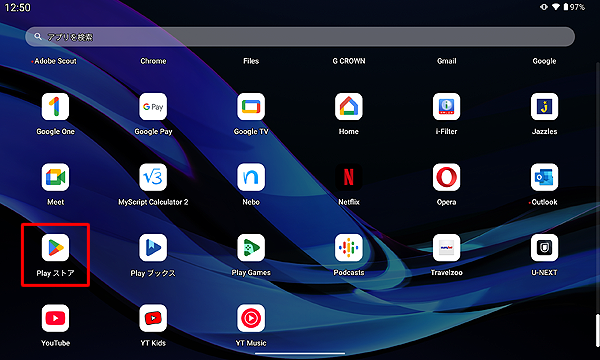
Task: Open YouTube
Action: click(55, 318)
